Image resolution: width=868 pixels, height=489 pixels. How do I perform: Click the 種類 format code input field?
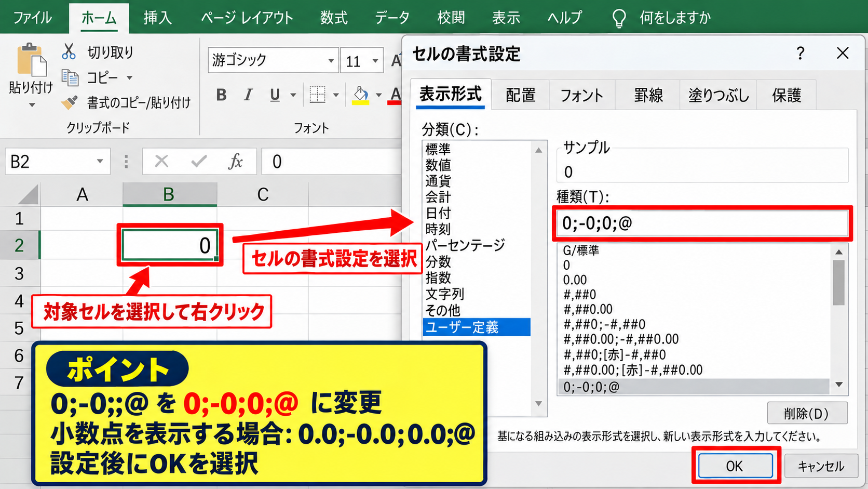point(702,223)
